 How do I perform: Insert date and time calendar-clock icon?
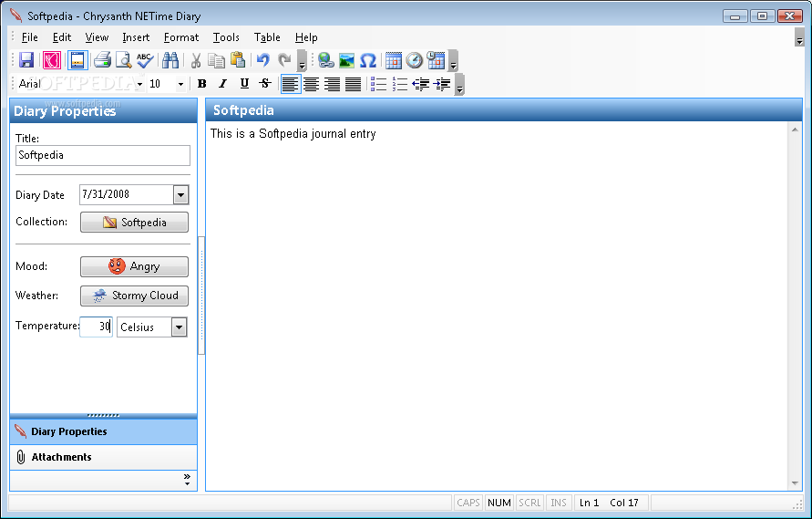436,60
